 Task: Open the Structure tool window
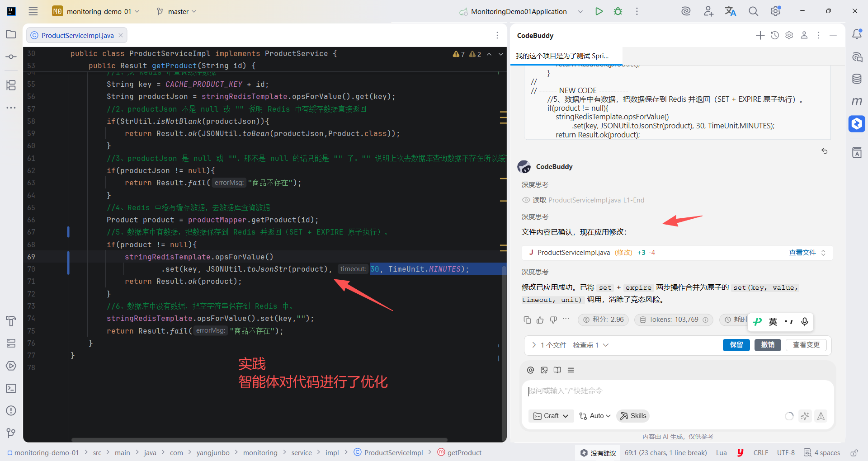pyautogui.click(x=11, y=85)
